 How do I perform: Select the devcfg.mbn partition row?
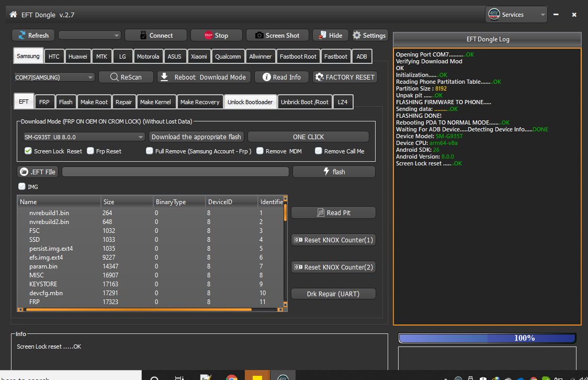coord(150,293)
